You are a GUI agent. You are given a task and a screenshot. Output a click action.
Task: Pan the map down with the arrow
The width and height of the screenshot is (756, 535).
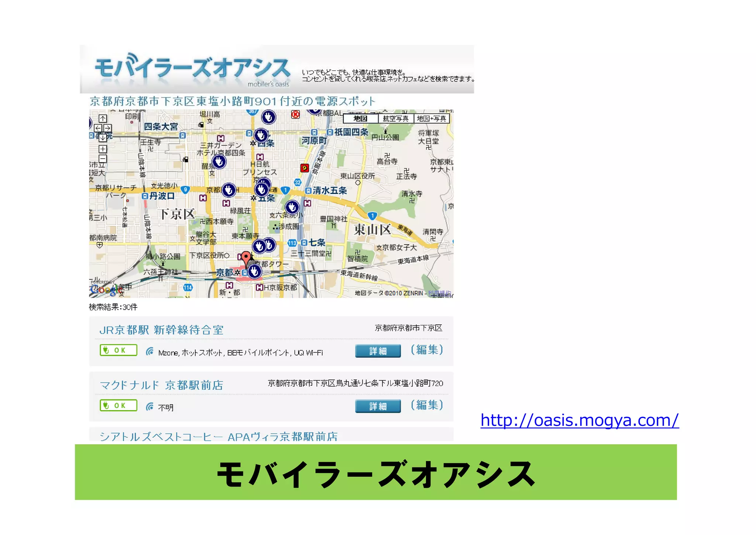(103, 137)
